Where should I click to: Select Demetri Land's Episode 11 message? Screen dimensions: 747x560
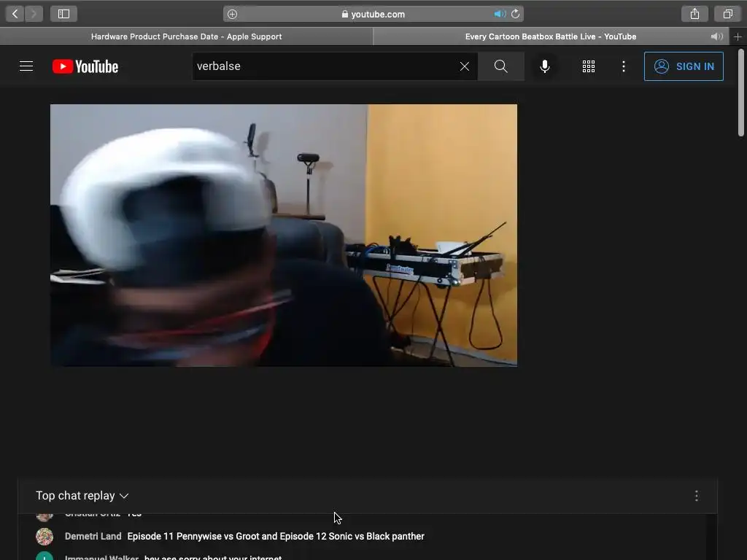point(275,536)
